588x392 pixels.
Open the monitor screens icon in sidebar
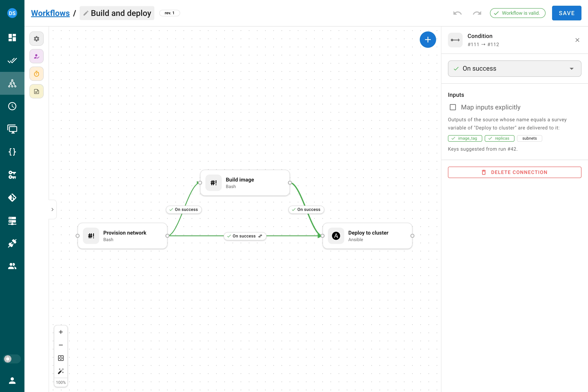click(x=12, y=129)
